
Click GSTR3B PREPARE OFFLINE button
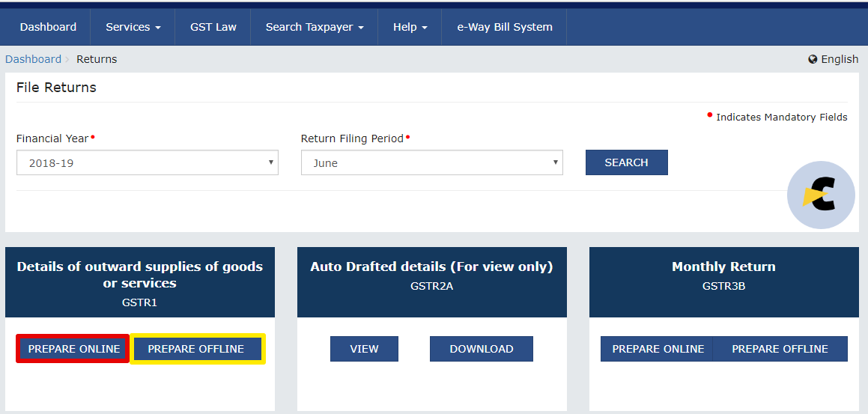pos(780,349)
